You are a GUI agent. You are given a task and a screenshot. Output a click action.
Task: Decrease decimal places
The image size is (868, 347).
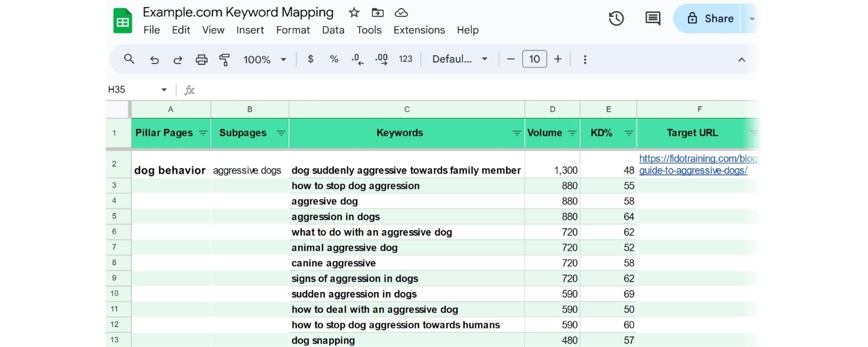point(357,59)
